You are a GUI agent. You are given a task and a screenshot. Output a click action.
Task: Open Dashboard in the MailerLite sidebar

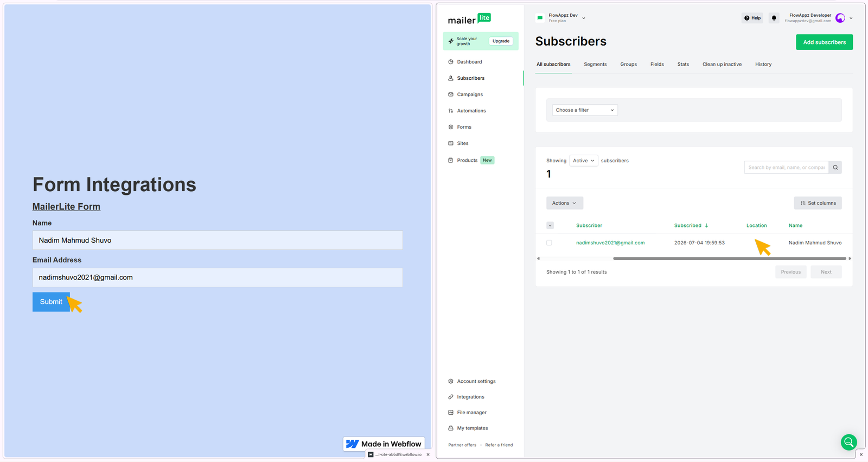pos(469,62)
